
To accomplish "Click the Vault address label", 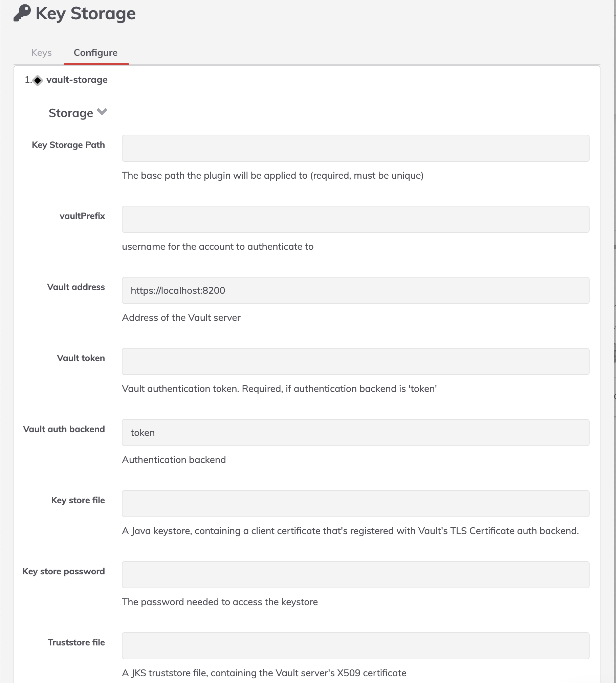I will point(76,287).
